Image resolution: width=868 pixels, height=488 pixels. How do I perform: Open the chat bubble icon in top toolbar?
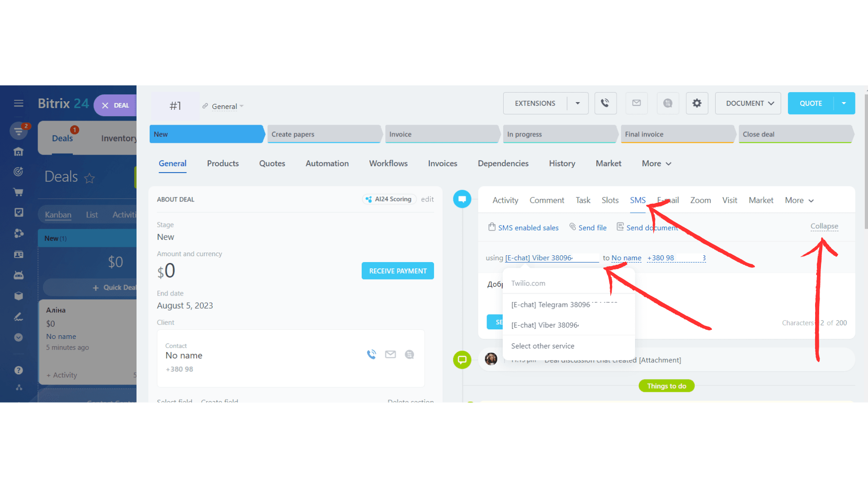pos(668,103)
